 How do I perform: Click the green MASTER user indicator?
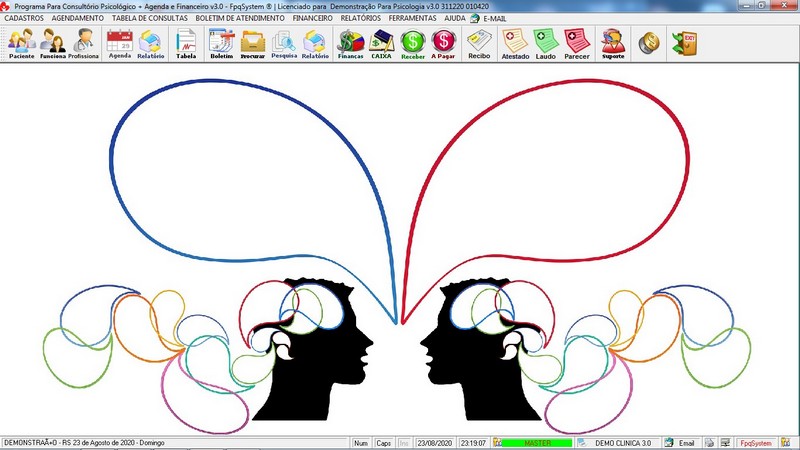click(x=537, y=443)
